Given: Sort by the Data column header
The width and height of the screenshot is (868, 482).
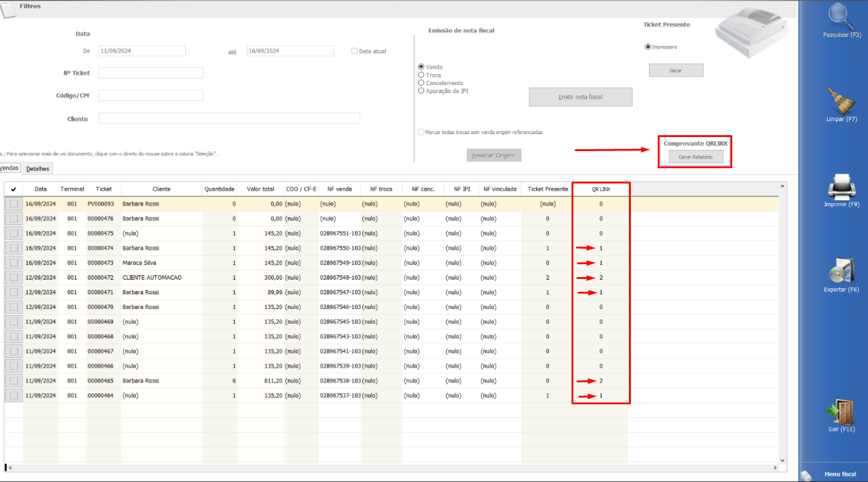Looking at the screenshot, I should pos(40,189).
